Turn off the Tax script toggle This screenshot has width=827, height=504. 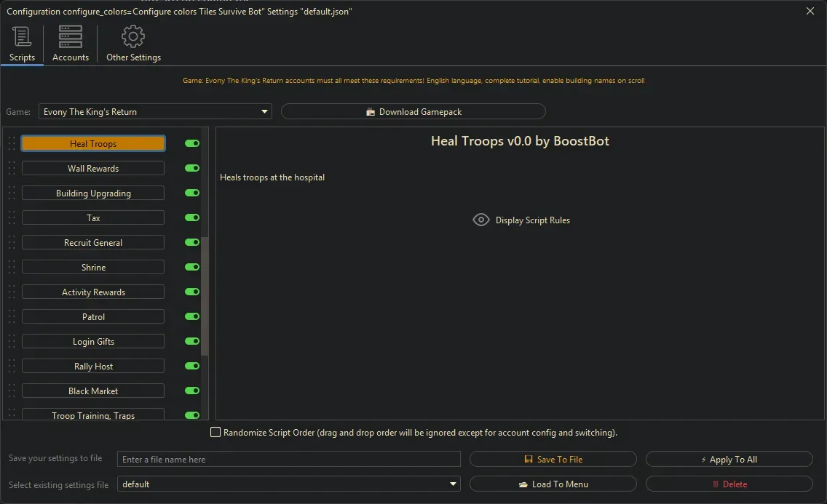(x=192, y=218)
